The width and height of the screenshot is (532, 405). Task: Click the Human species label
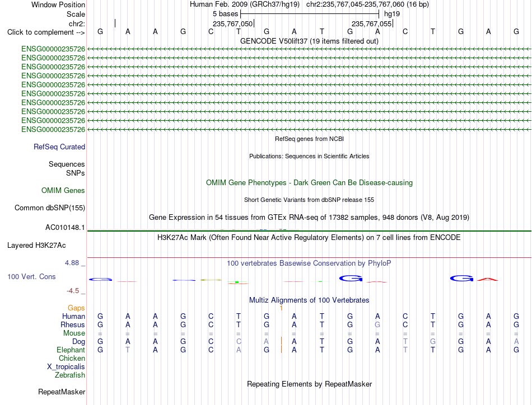point(73,316)
